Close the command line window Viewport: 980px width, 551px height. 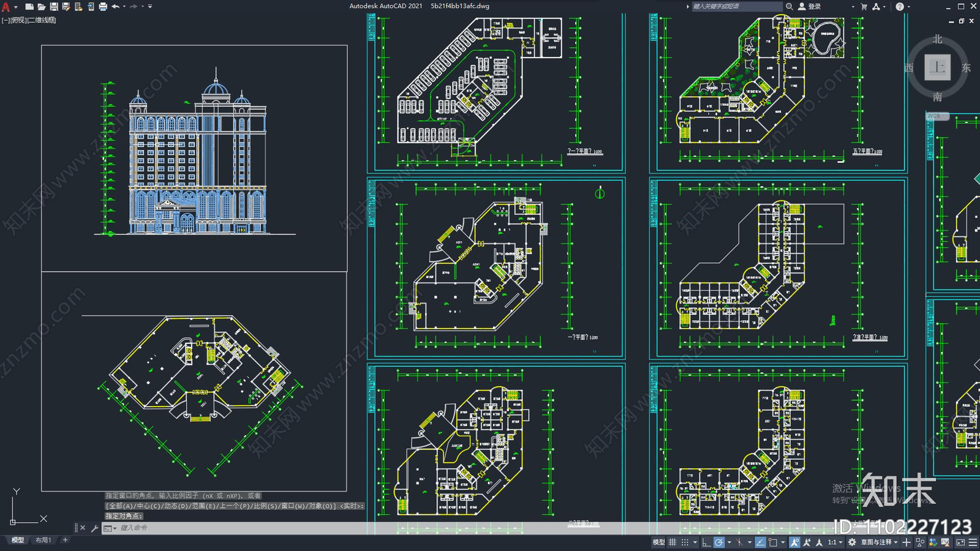[x=83, y=528]
